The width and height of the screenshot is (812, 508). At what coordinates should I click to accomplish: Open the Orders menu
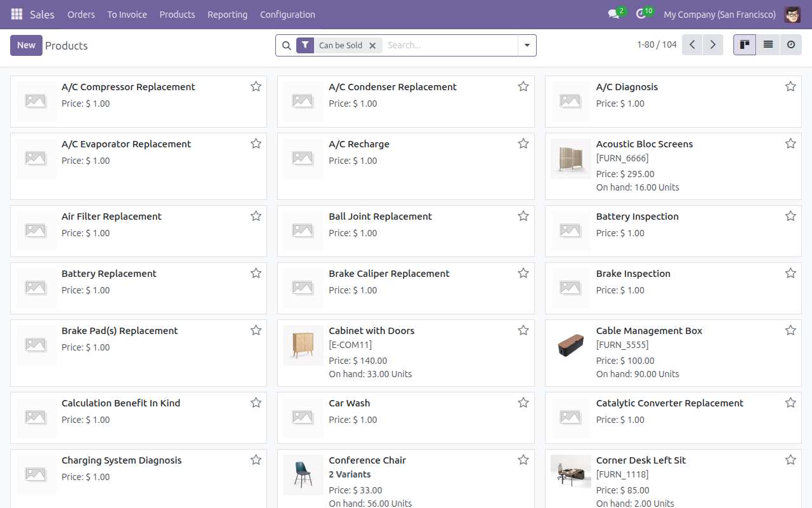(81, 14)
